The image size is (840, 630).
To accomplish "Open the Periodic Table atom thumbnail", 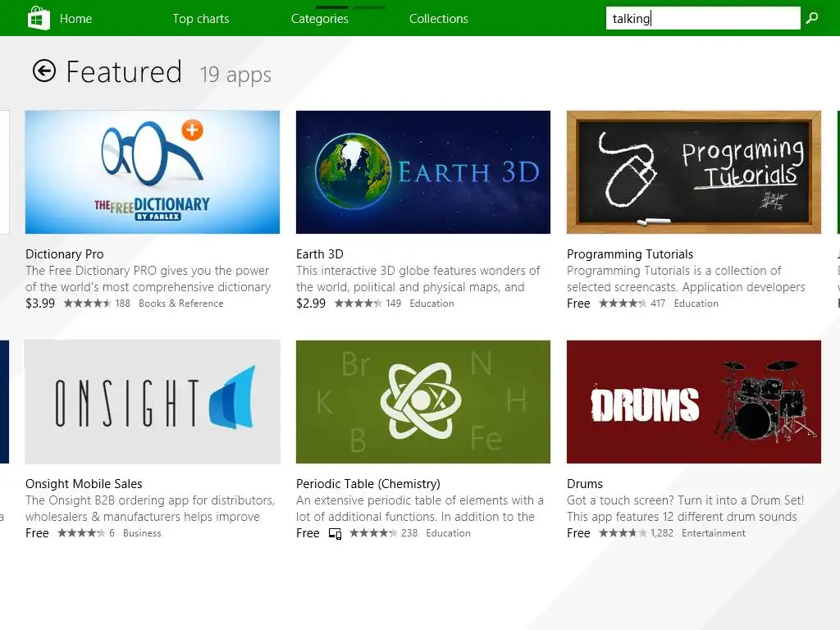I will [x=423, y=402].
